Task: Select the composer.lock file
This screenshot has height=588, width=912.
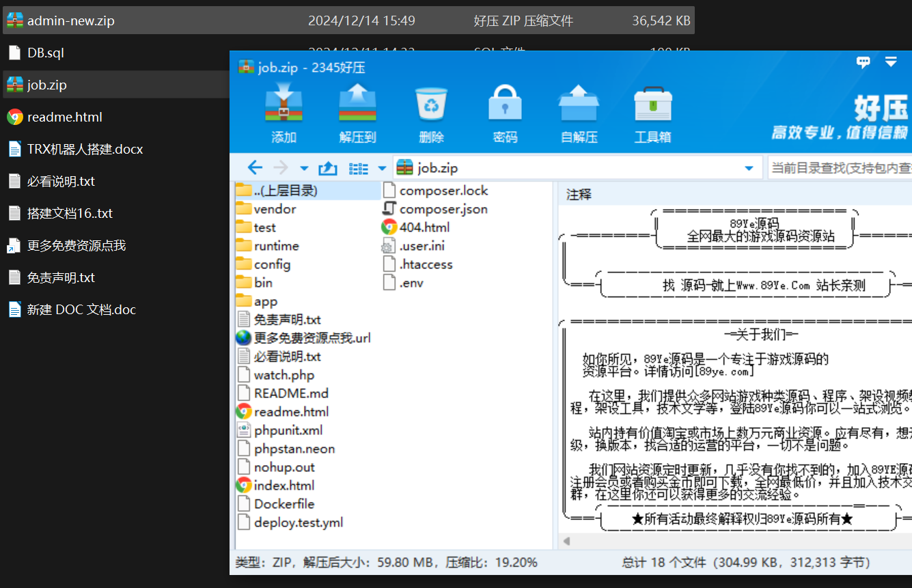Action: pos(435,191)
